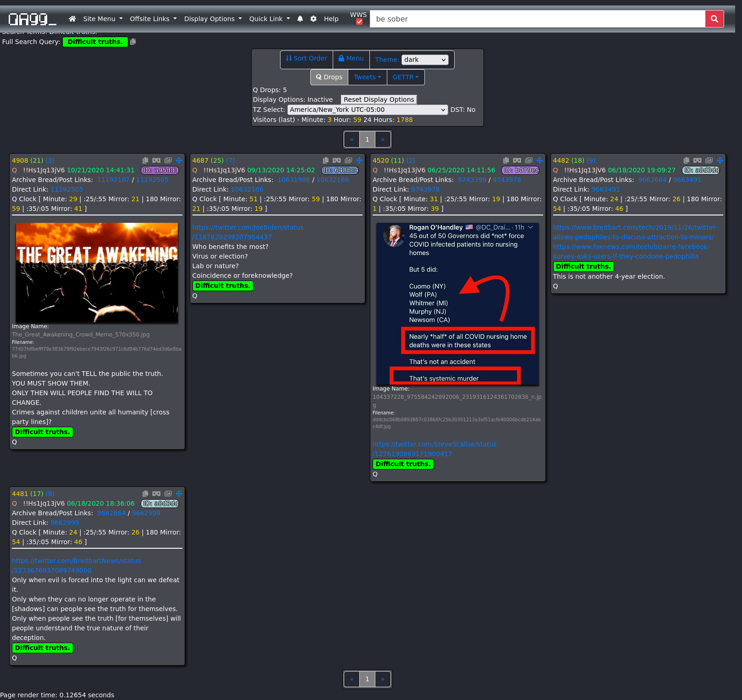
Task: Click the purple ID b079ec badge
Action: click(x=521, y=170)
